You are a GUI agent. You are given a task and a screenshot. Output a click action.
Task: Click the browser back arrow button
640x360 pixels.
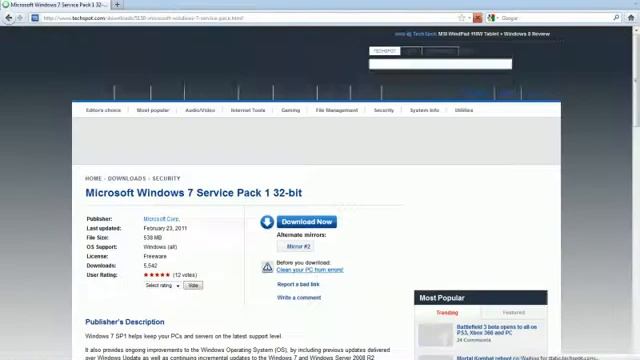point(9,18)
